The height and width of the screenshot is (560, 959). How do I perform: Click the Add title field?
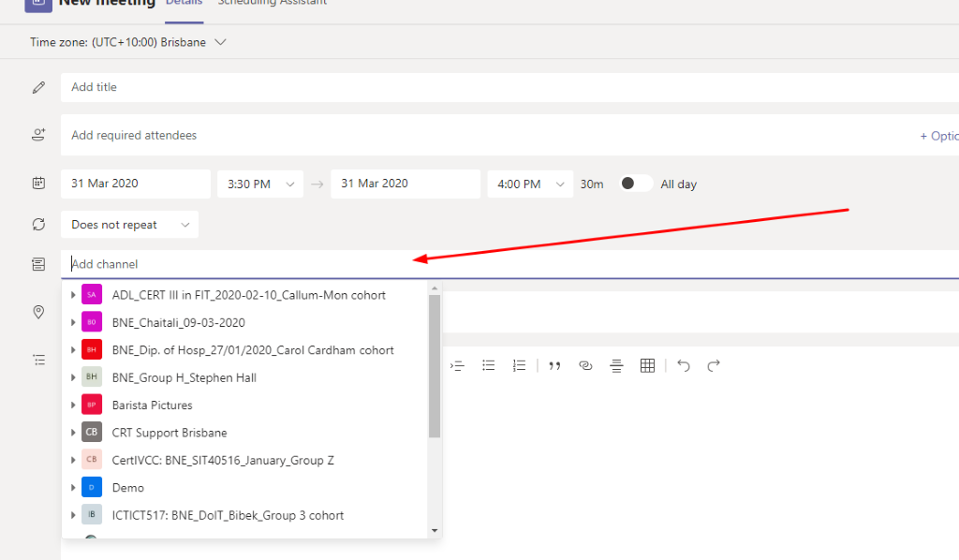509,87
